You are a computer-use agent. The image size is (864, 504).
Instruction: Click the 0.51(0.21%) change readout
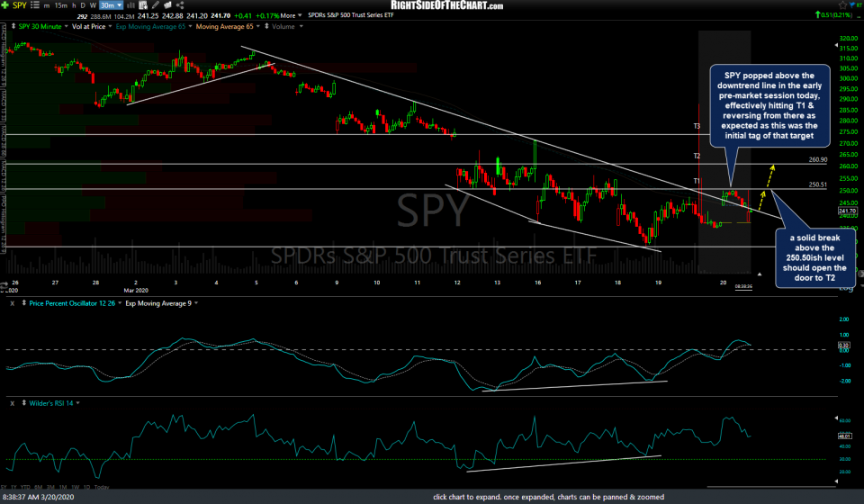tap(833, 15)
